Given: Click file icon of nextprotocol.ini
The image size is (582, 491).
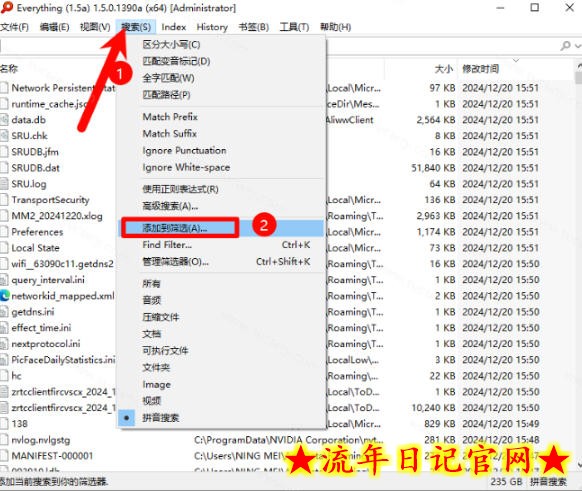Looking at the screenshot, I should pos(4,344).
